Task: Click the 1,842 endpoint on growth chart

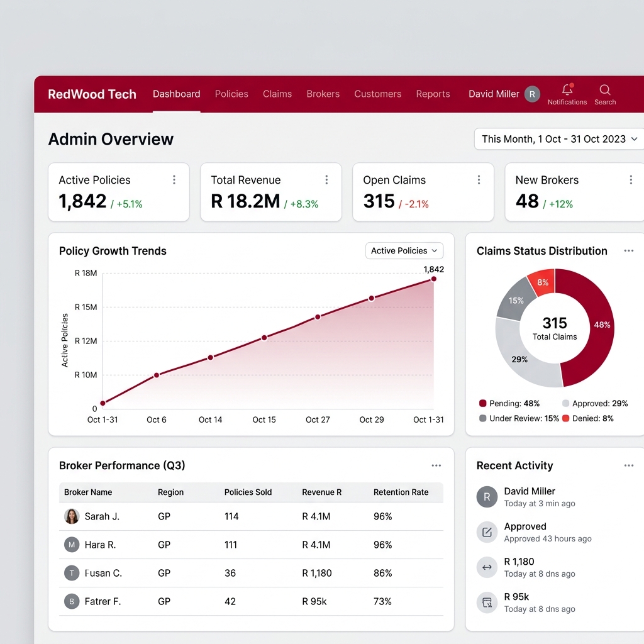Action: [x=433, y=279]
